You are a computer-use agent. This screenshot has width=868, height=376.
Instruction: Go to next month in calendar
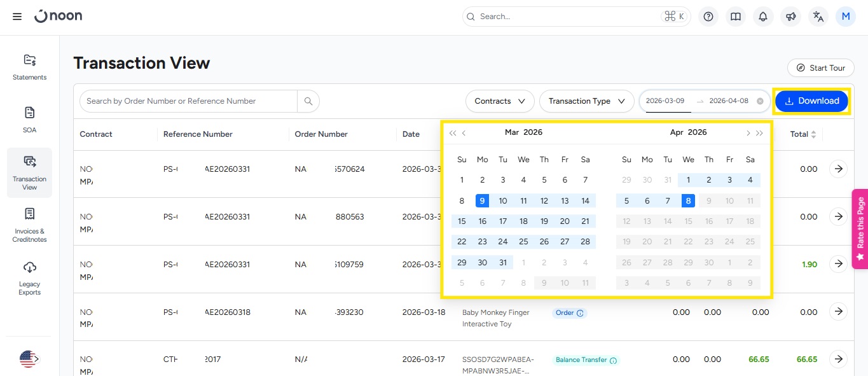(748, 133)
